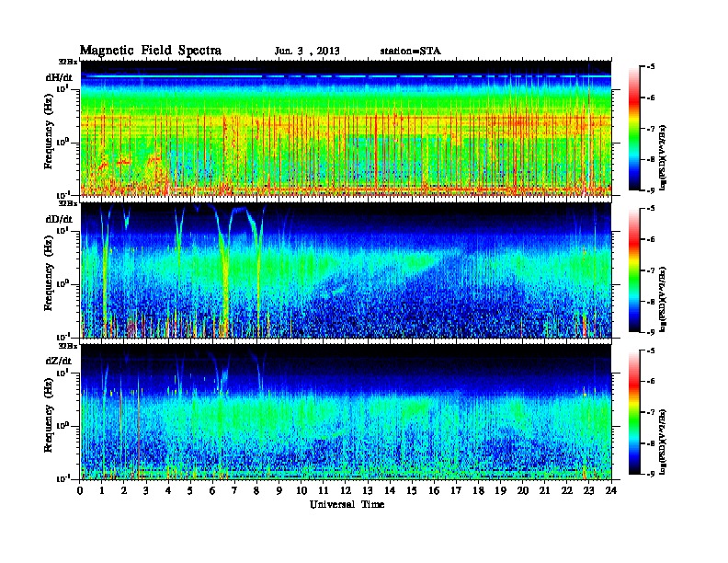Viewport: 728px width, 563px height.
Task: Click hour tick label "10" on time axis
Action: click(x=301, y=490)
